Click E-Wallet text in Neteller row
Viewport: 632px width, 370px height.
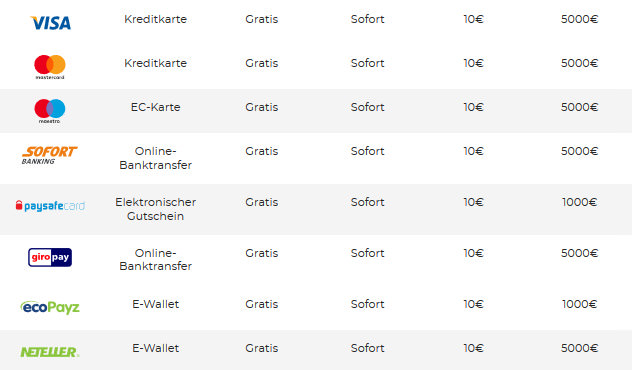tap(156, 348)
